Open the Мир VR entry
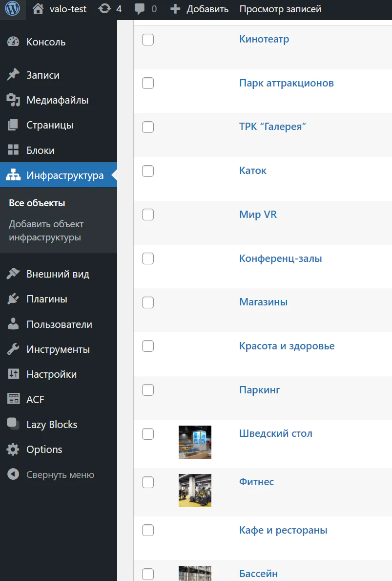Image resolution: width=392 pixels, height=581 pixels. (x=258, y=214)
